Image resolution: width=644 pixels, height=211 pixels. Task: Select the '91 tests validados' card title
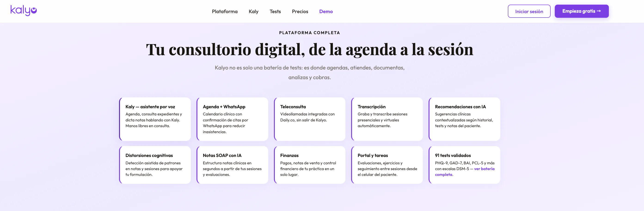tap(453, 155)
